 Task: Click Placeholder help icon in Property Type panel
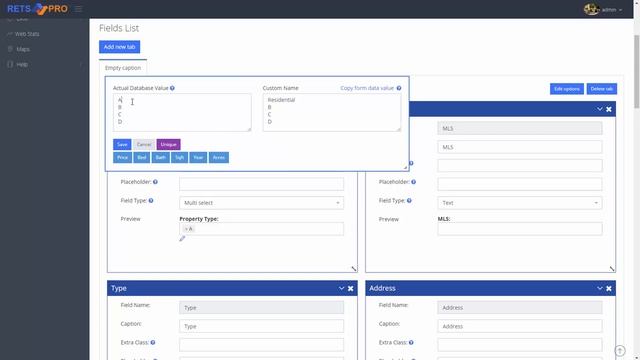pyautogui.click(x=155, y=182)
